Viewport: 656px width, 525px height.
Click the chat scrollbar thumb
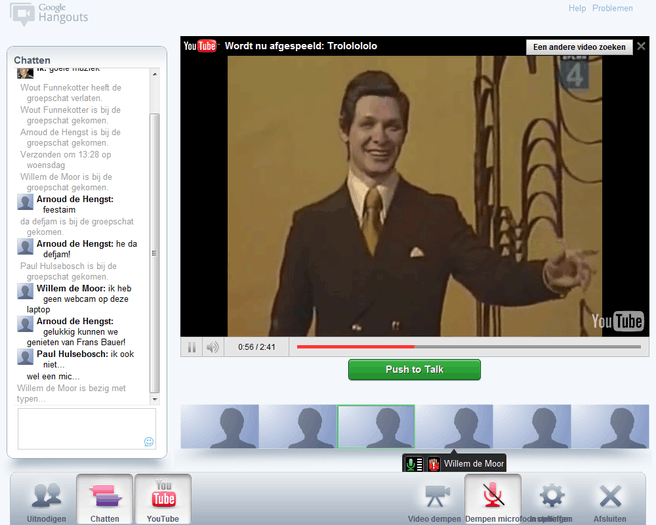[155, 253]
